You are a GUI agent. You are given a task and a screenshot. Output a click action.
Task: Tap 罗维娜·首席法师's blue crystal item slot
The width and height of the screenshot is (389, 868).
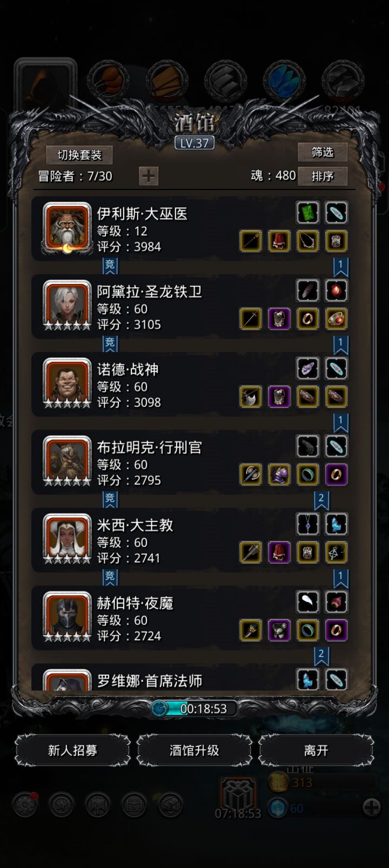click(x=308, y=680)
